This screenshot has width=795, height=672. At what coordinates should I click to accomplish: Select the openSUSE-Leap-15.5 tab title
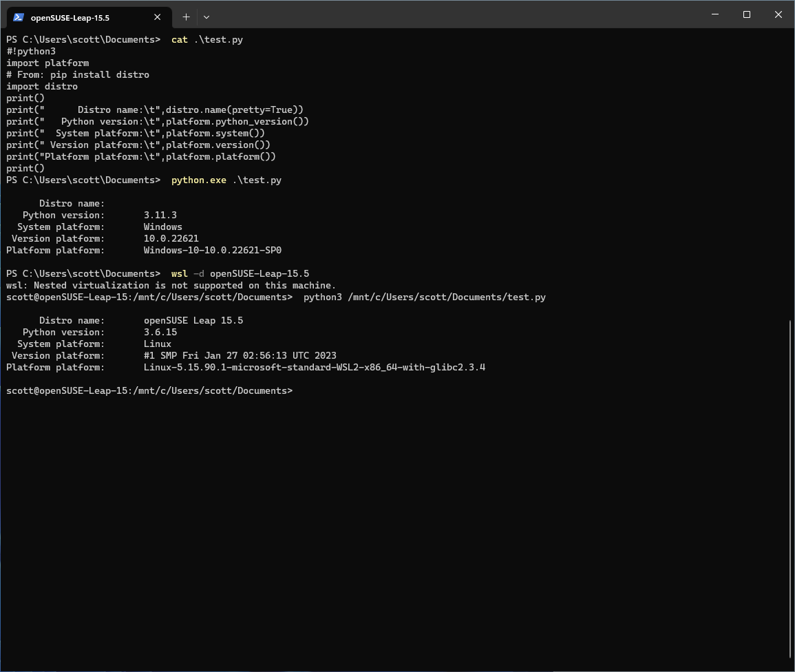point(70,18)
